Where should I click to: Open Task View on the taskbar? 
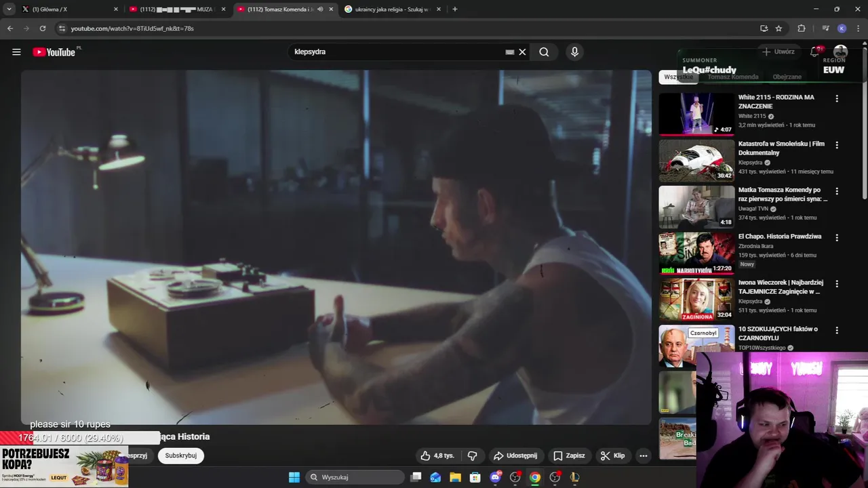(416, 477)
